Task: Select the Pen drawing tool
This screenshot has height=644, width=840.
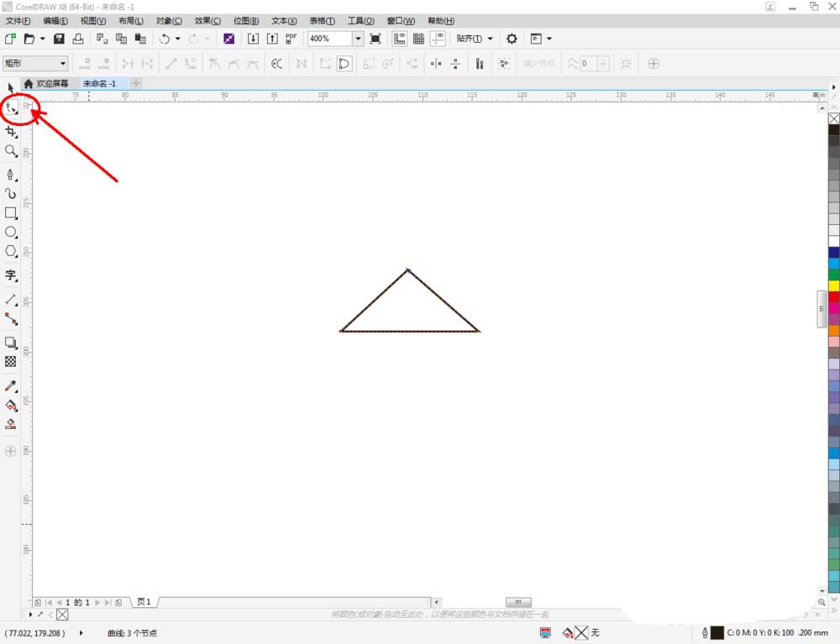Action: point(11,175)
